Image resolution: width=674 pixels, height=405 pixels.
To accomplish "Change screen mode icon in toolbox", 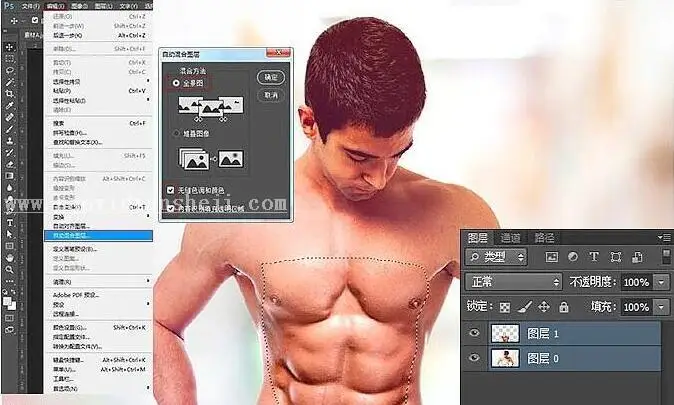I will pyautogui.click(x=9, y=330).
